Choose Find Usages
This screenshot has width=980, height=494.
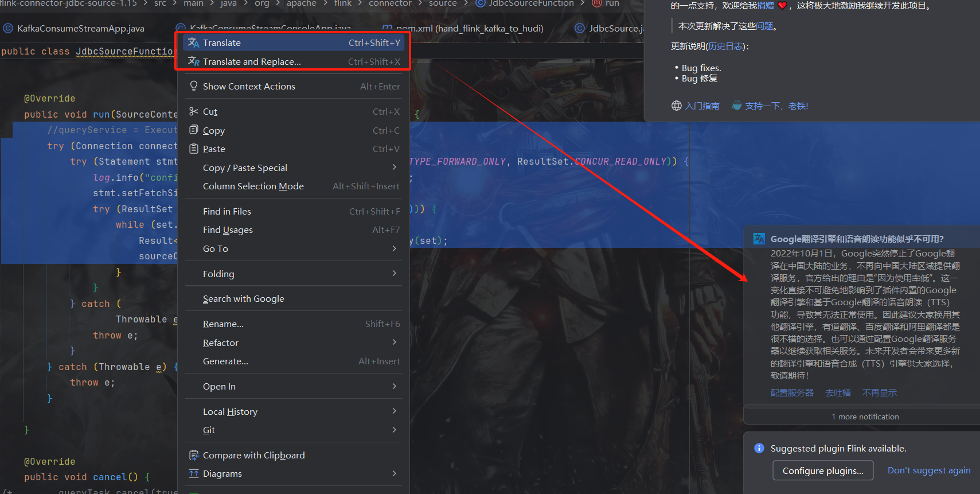click(294, 230)
